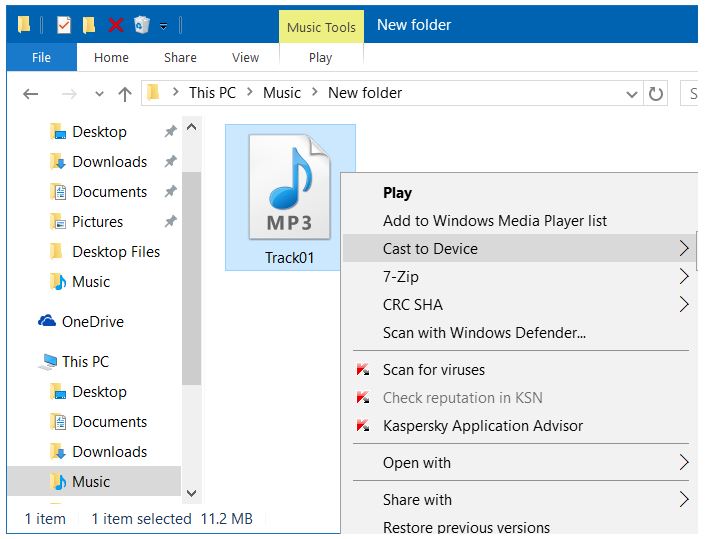Click New folder in the address breadcrumb
This screenshot has height=539, width=709.
click(x=365, y=93)
